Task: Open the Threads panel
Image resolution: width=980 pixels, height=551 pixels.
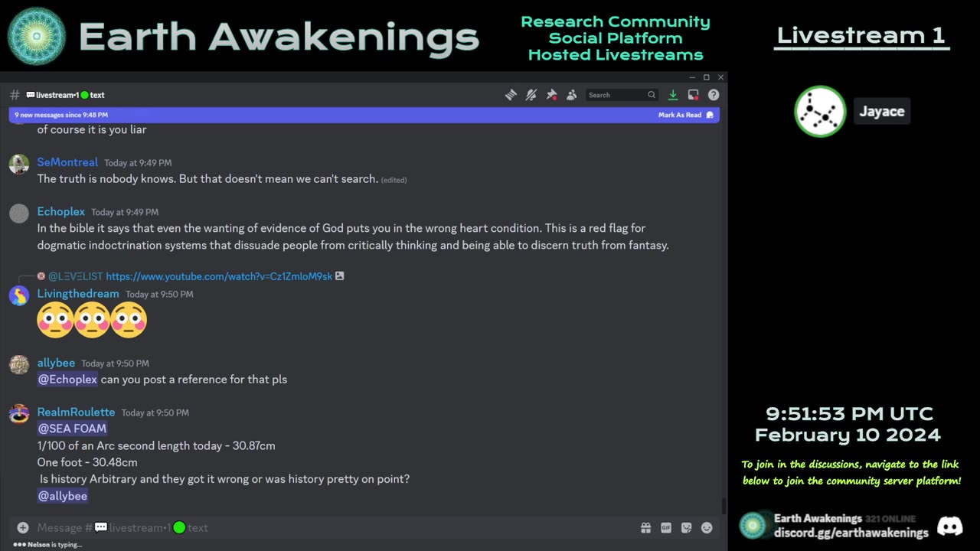Action: [x=511, y=95]
